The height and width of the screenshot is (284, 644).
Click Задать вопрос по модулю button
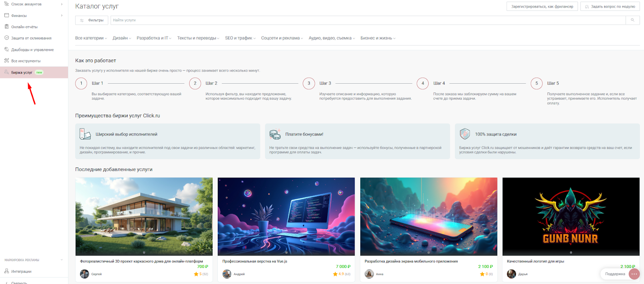tap(610, 6)
